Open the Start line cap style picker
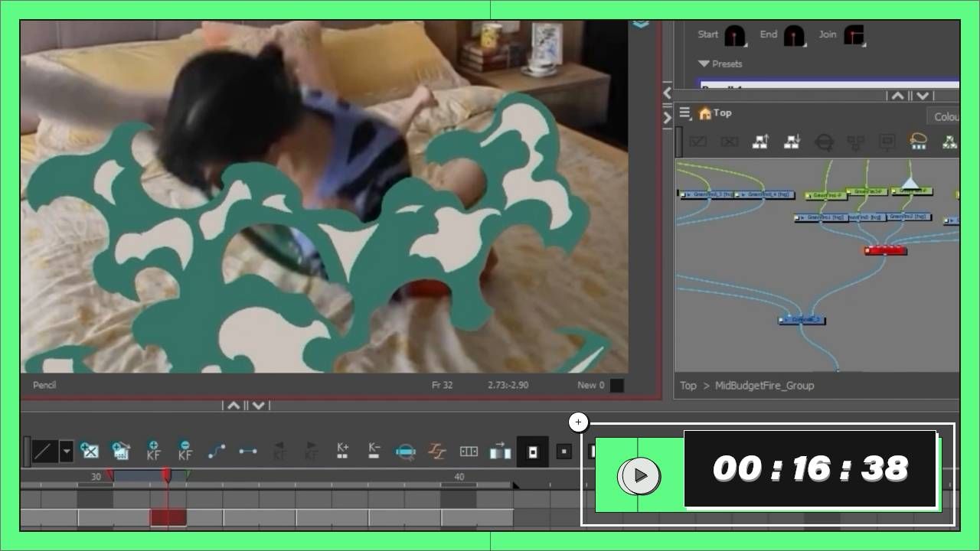This screenshot has height=551, width=980. 735,35
